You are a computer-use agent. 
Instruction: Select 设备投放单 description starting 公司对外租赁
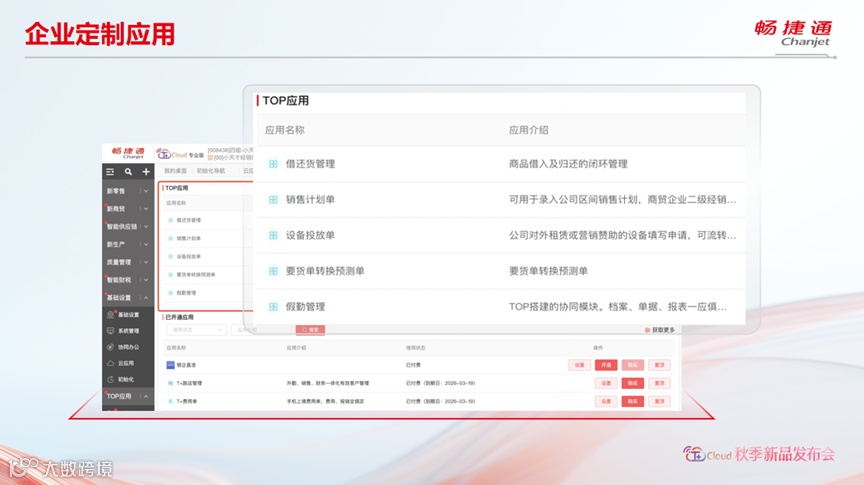(x=622, y=235)
